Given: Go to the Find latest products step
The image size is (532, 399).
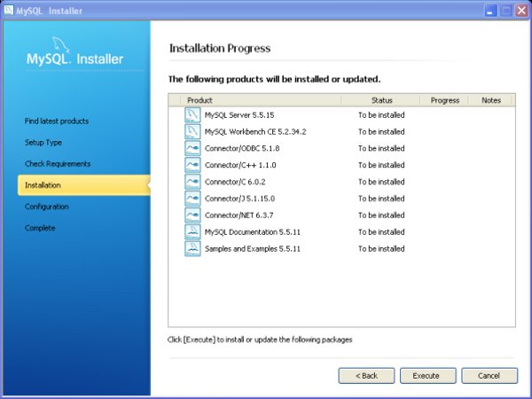Looking at the screenshot, I should point(57,121).
